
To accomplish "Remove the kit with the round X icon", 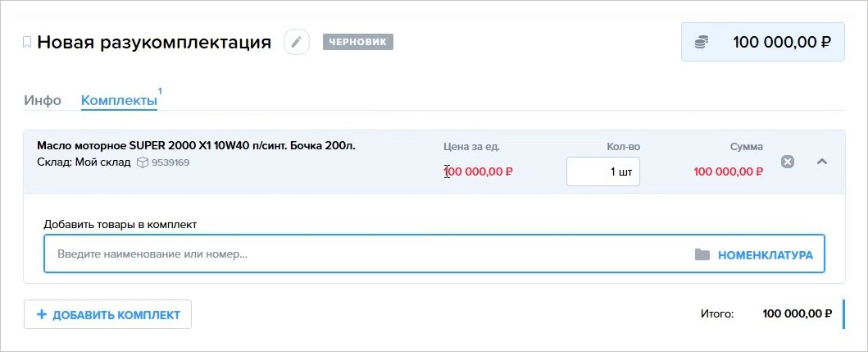I will tap(788, 162).
